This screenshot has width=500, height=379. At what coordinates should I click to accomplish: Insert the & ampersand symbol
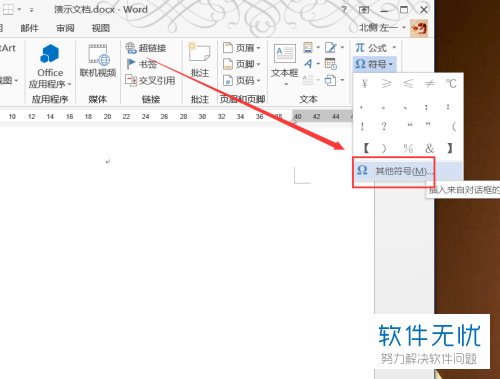click(x=430, y=148)
